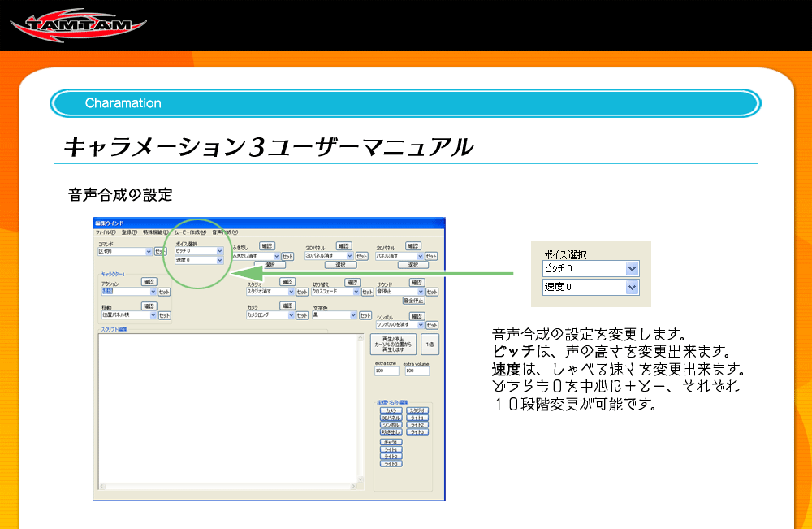Click カメラ button in 座標・名称編集 group
This screenshot has height=529, width=812.
tap(391, 411)
